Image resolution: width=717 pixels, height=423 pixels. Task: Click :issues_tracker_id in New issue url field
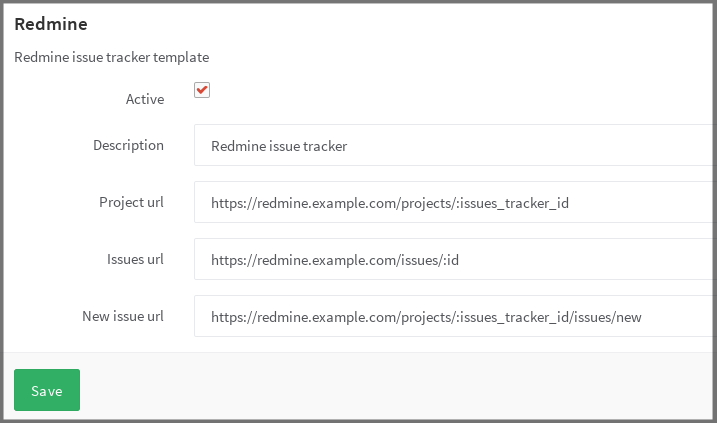pyautogui.click(x=508, y=317)
